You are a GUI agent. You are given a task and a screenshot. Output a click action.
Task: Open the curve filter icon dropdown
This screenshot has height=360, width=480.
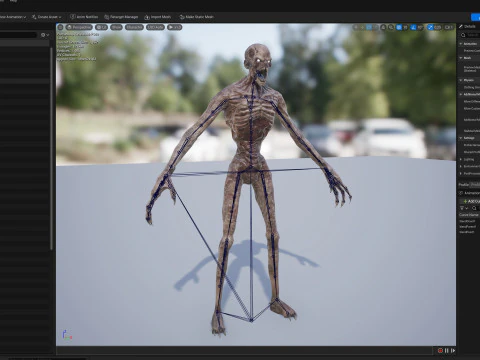(x=464, y=208)
